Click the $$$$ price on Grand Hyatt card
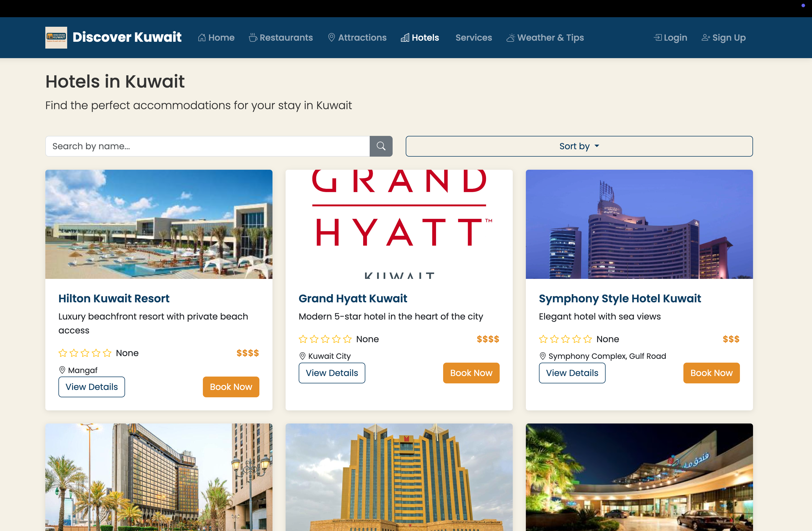 click(488, 339)
